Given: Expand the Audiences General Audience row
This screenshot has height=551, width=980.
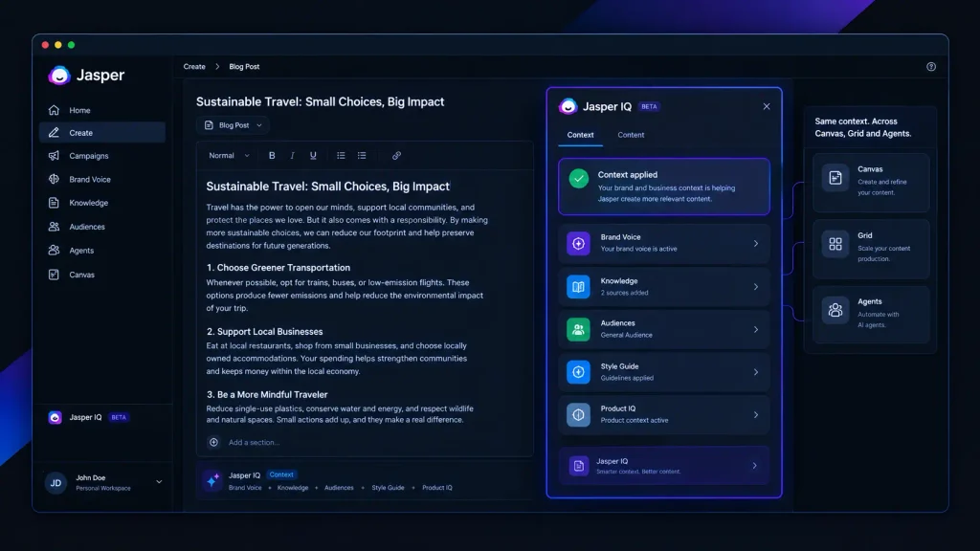Looking at the screenshot, I should click(x=664, y=329).
